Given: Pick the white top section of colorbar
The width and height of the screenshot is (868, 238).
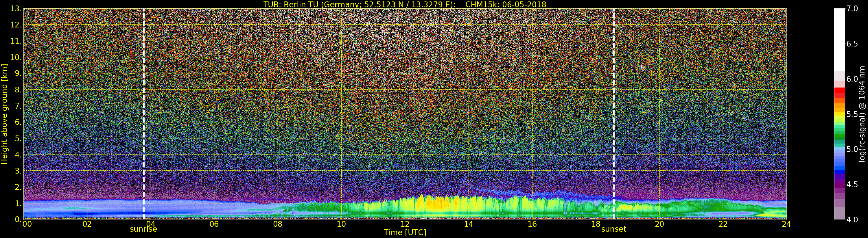Looking at the screenshot, I should (839, 37).
